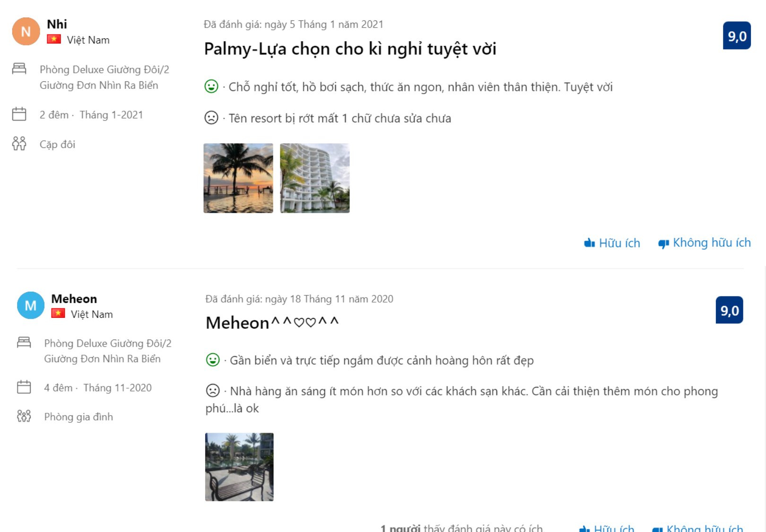Mark Nhi's review as Không hữu ích
The height and width of the screenshot is (532, 766).
(705, 243)
